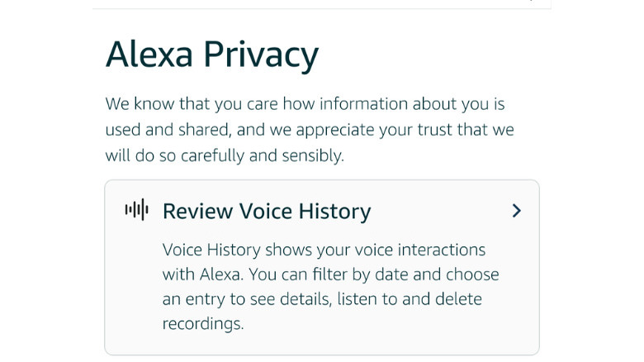This screenshot has width=644, height=362.
Task: Click the voice waveform icon
Action: [136, 211]
